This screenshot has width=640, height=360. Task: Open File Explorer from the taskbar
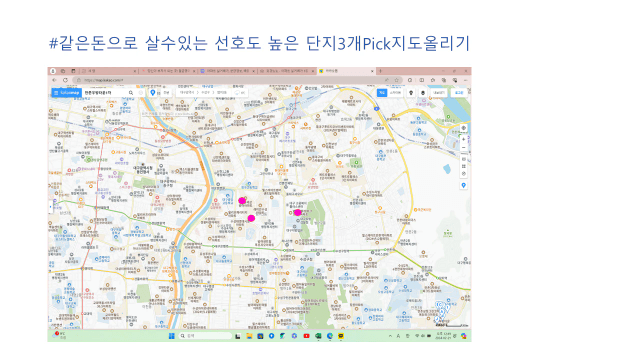249,336
